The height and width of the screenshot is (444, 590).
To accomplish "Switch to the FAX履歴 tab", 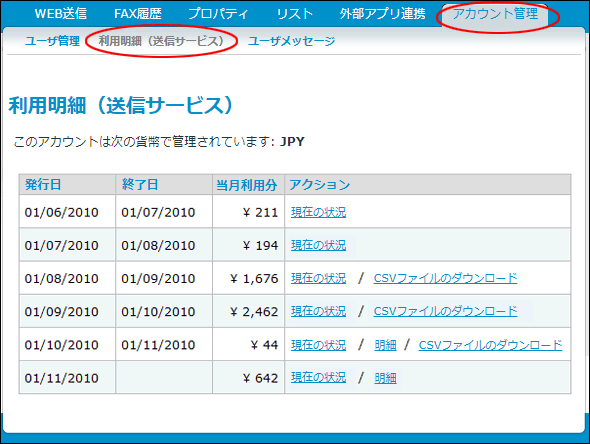I will (x=138, y=14).
